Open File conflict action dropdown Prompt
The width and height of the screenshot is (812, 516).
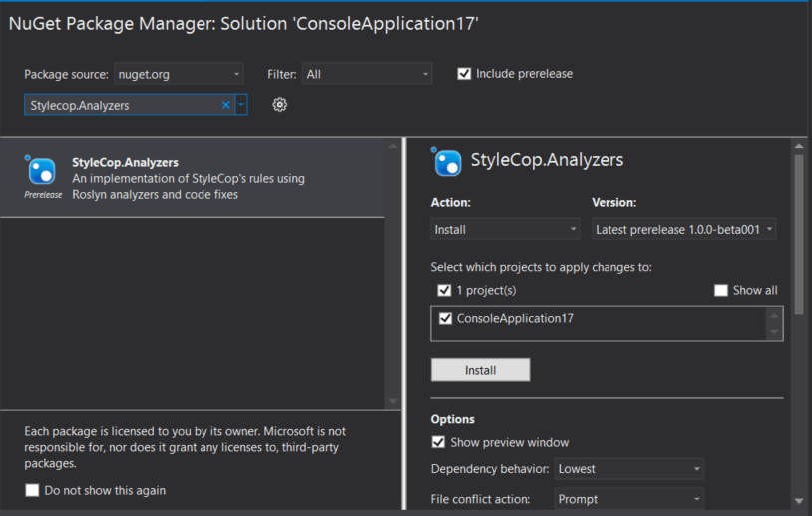pyautogui.click(x=628, y=499)
